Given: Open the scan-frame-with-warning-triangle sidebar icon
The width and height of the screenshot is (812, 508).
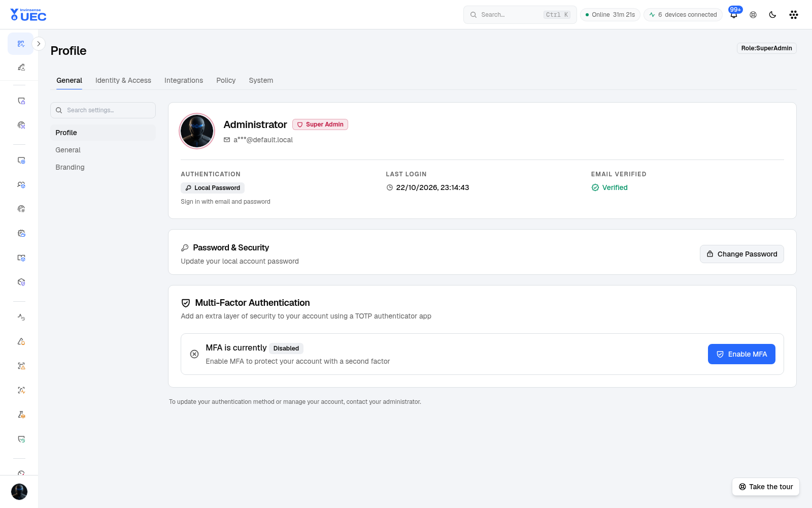Looking at the screenshot, I should [x=21, y=366].
